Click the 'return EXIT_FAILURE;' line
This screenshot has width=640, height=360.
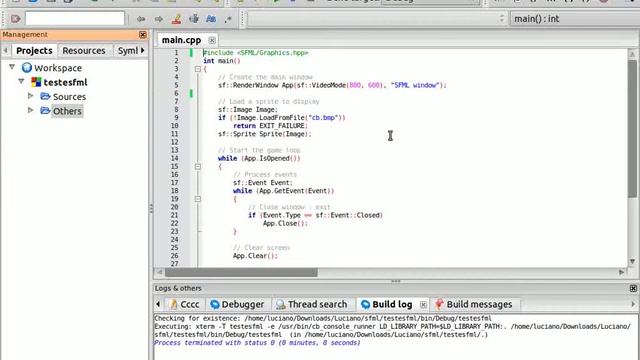click(270, 126)
